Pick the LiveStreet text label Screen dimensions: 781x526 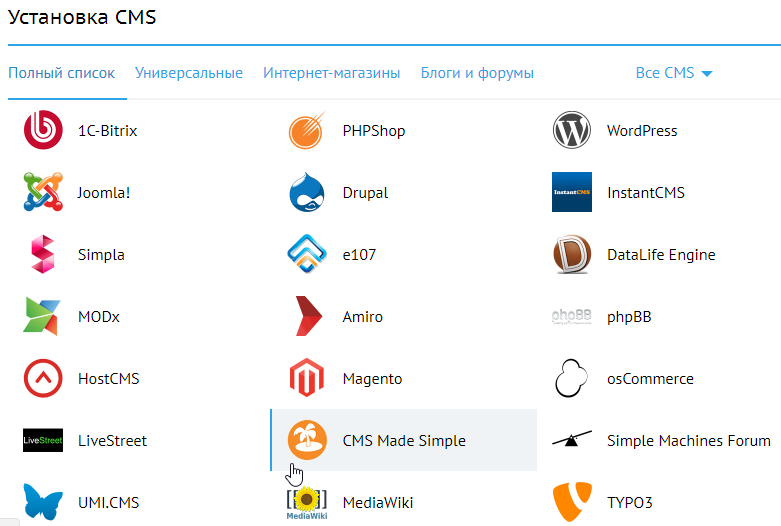(113, 440)
